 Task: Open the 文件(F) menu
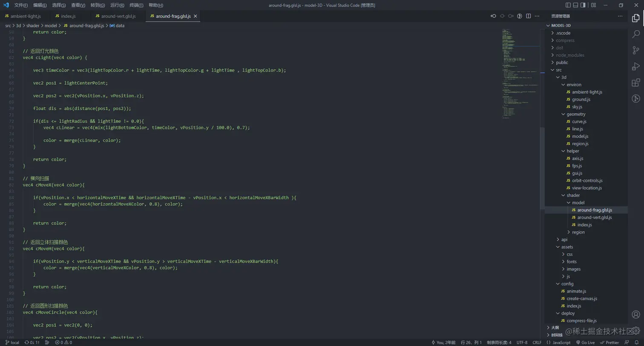pos(21,5)
